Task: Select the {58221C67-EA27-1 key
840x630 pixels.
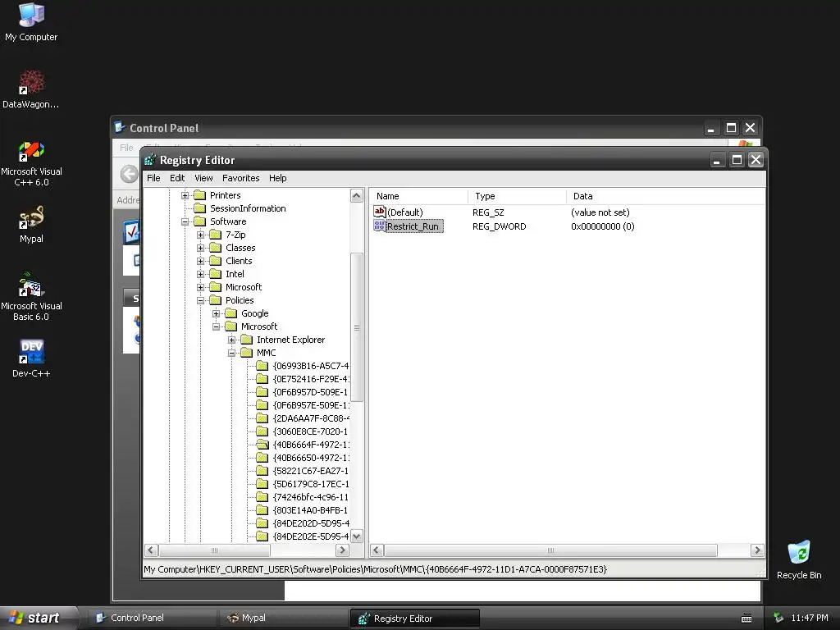Action: (x=311, y=471)
